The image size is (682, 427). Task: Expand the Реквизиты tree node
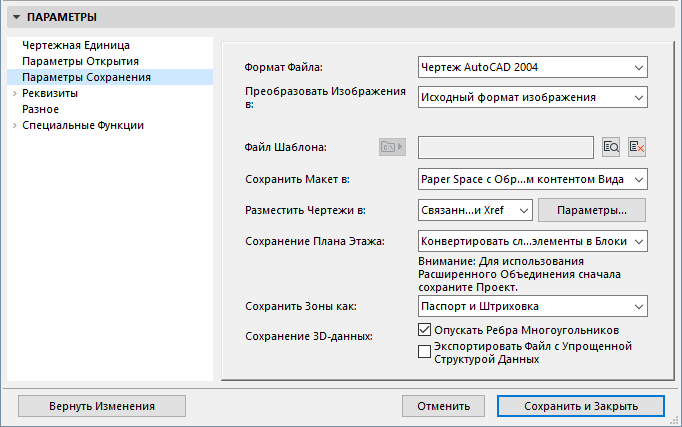pyautogui.click(x=14, y=93)
